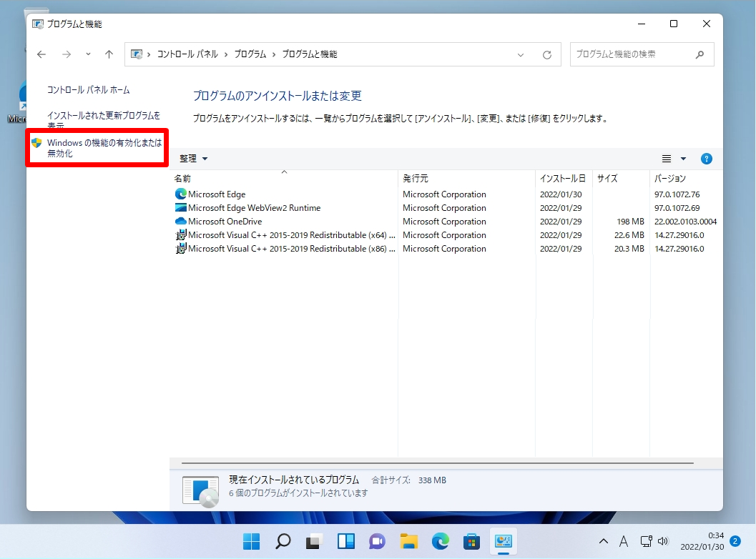Image resolution: width=756 pixels, height=559 pixels.
Task: Select Microsoft Edge WebView2 Runtime row
Action: (x=446, y=208)
